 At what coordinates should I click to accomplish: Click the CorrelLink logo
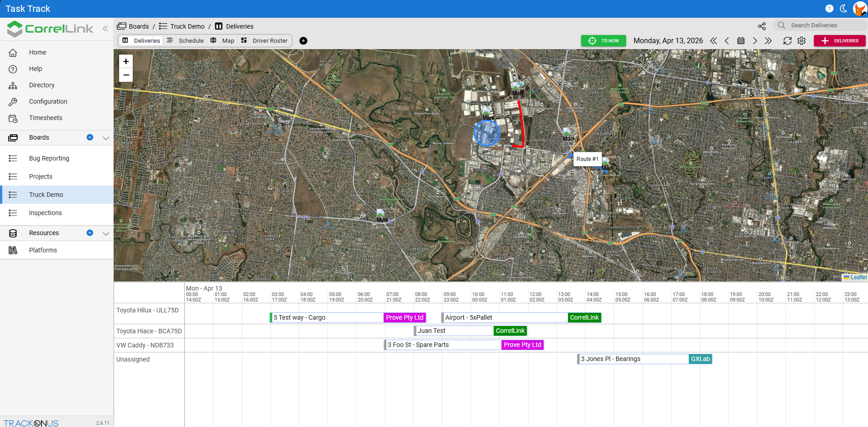click(50, 29)
